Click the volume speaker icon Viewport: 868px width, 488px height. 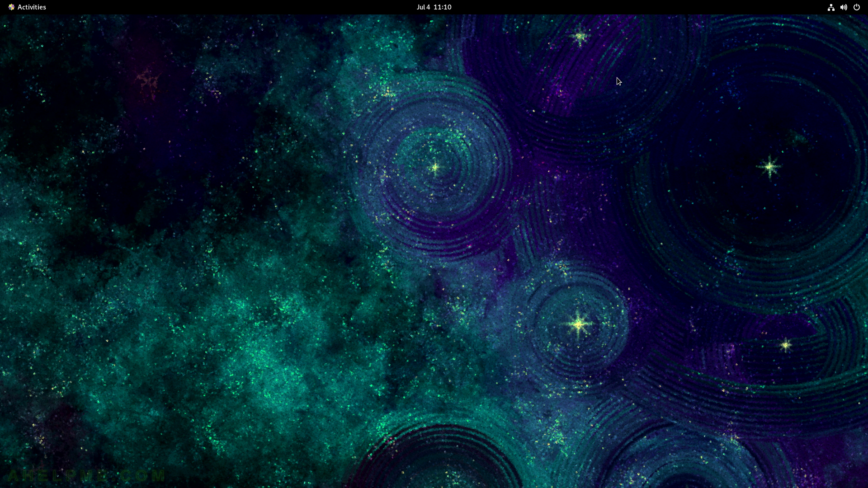[x=844, y=7]
